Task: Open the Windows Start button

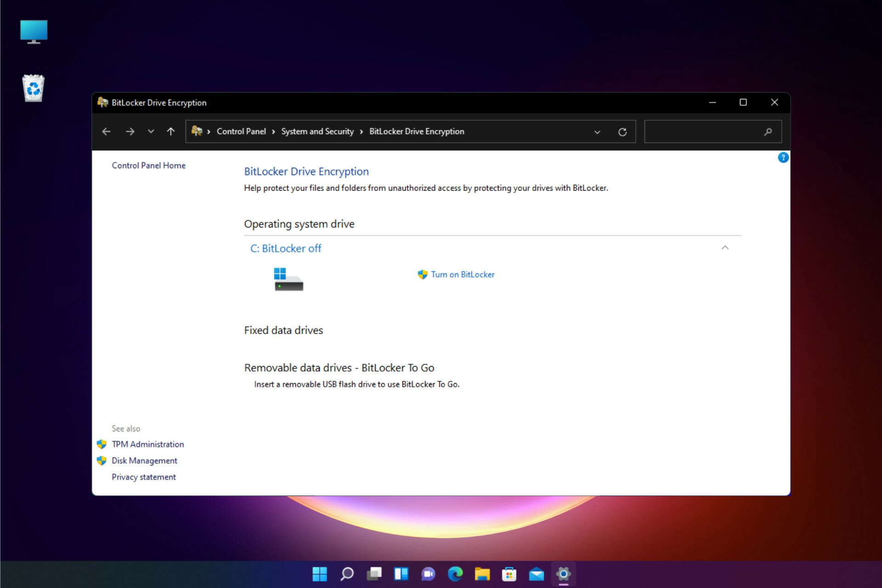Action: tap(320, 574)
